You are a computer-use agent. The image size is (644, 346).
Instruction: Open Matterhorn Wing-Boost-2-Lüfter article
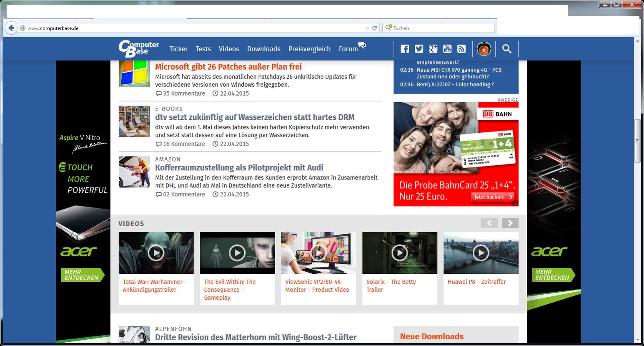pyautogui.click(x=256, y=337)
